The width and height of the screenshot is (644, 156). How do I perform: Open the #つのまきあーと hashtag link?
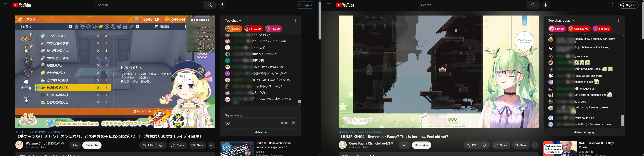(41, 132)
